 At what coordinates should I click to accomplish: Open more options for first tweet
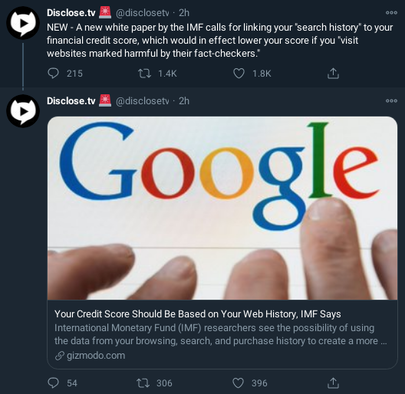(391, 13)
